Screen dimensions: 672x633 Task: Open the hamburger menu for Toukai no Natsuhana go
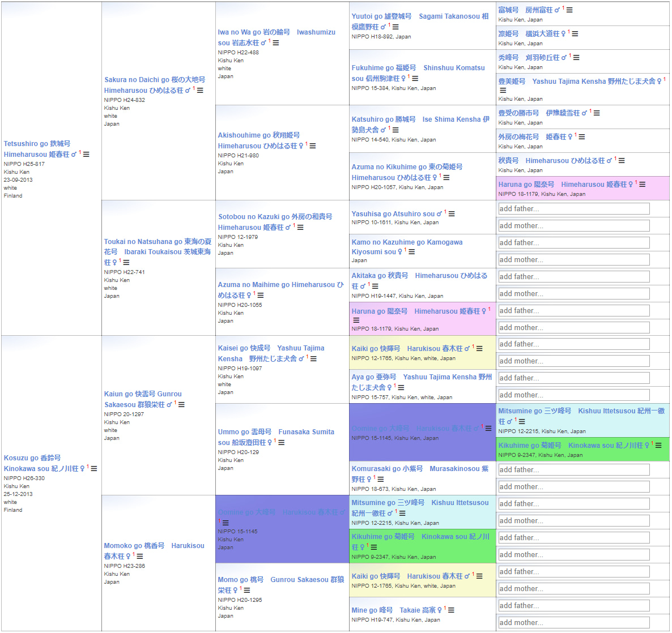126,263
